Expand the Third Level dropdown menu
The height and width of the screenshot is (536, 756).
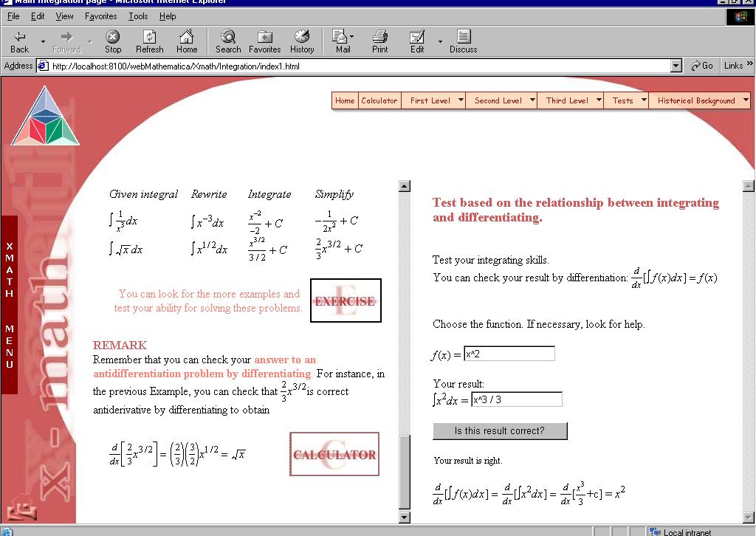[x=599, y=100]
